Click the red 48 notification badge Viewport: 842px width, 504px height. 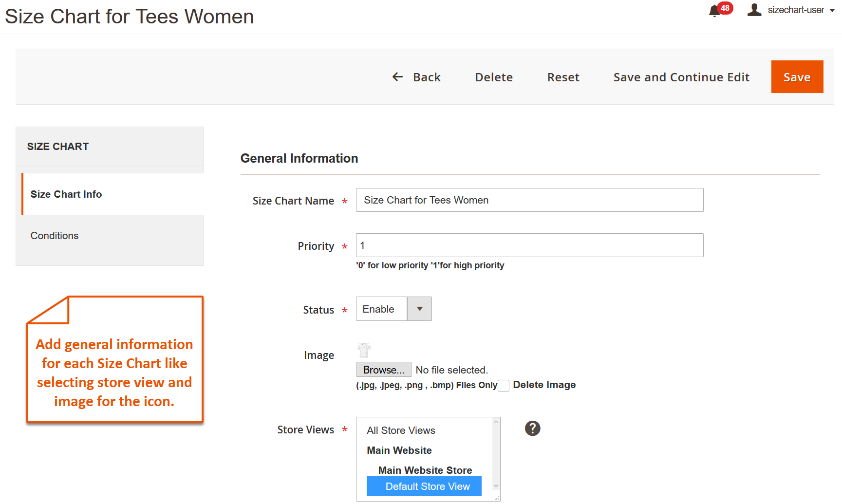(x=725, y=8)
